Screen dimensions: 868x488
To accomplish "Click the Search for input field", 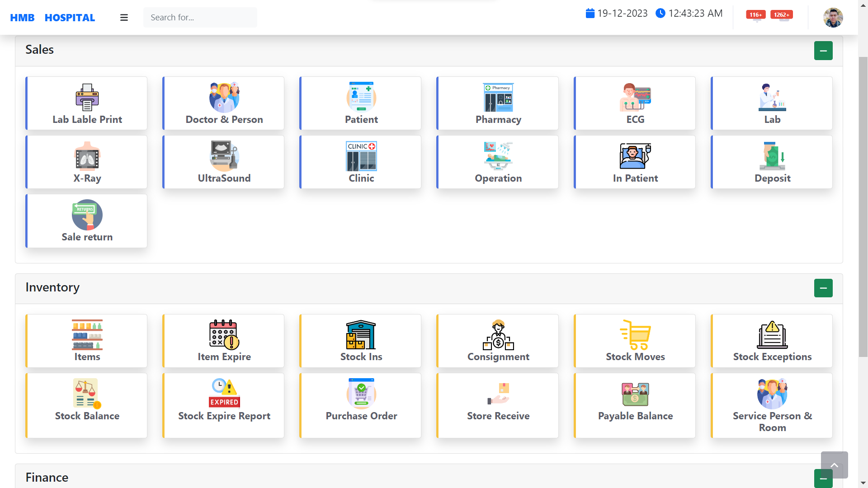I will pyautogui.click(x=200, y=18).
